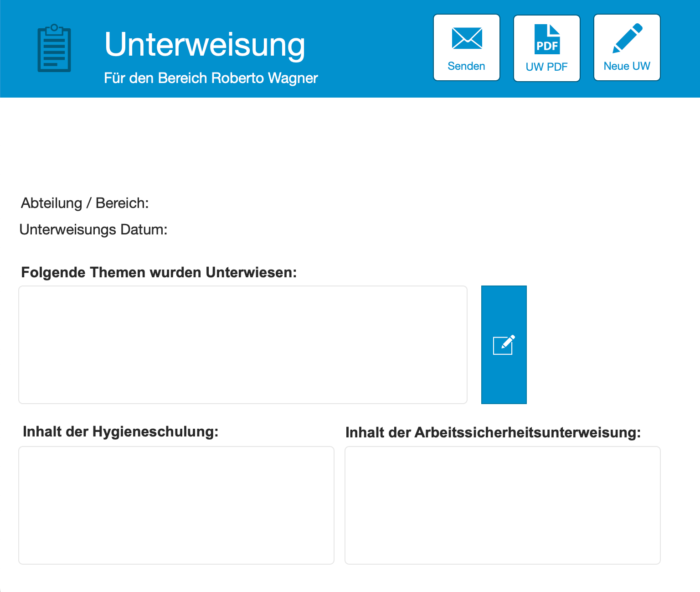Click the clipboard icon in header
The image size is (700, 592).
click(x=54, y=48)
